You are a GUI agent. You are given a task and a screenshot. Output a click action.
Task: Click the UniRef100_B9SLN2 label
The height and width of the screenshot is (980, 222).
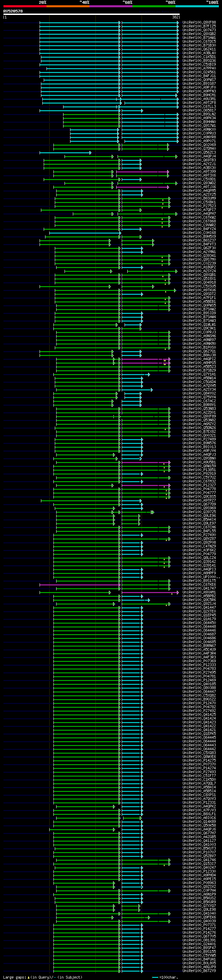coord(199,114)
